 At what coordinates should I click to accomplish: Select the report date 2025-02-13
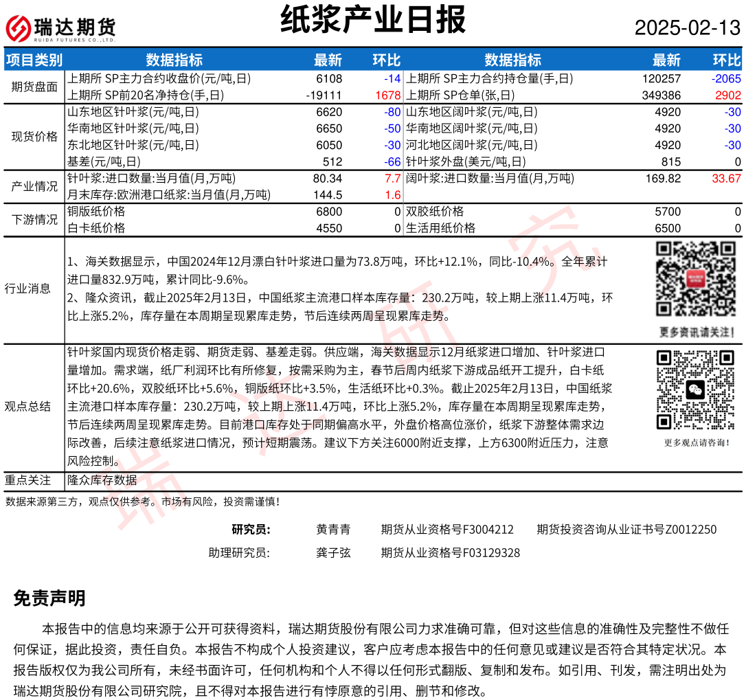point(688,27)
